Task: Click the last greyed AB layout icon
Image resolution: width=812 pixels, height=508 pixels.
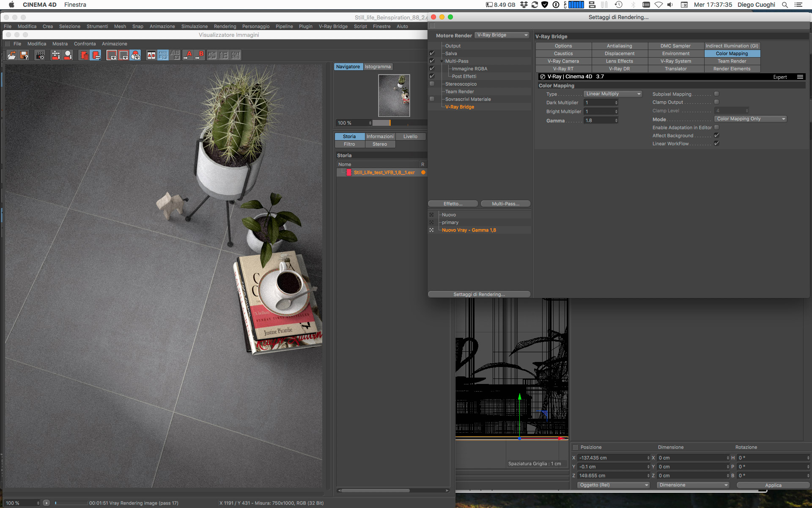Action: pos(236,55)
